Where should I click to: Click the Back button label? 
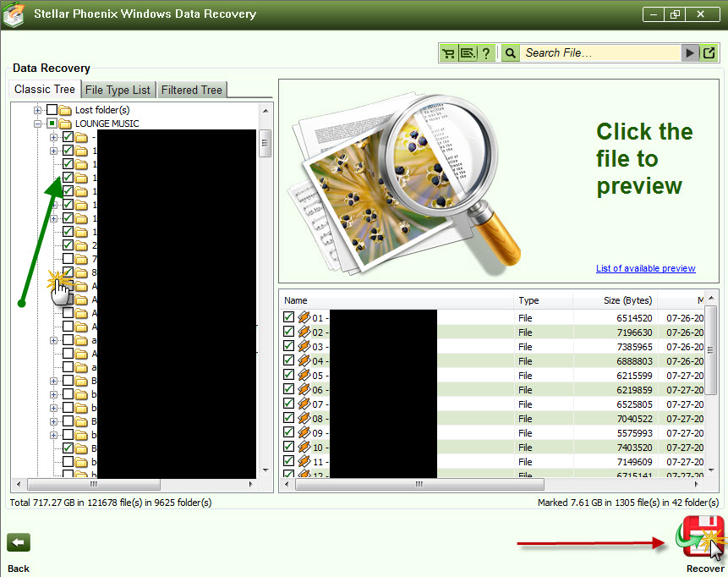click(x=19, y=569)
